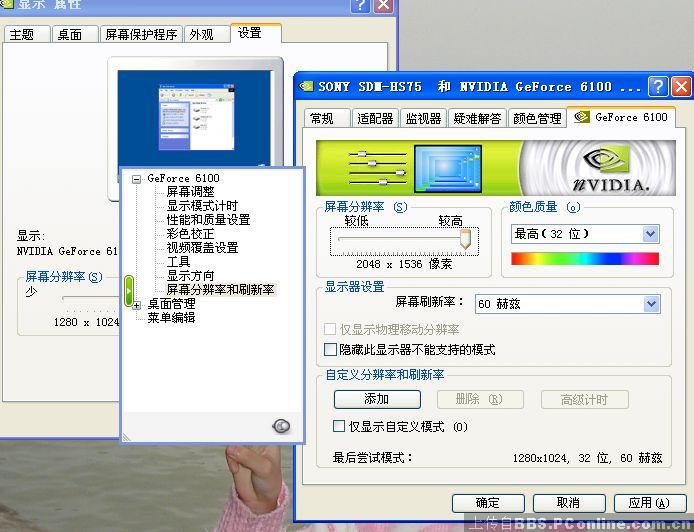The image size is (694, 532).
Task: Click the NVIDIA logo icon in title bar
Action: pos(306,86)
